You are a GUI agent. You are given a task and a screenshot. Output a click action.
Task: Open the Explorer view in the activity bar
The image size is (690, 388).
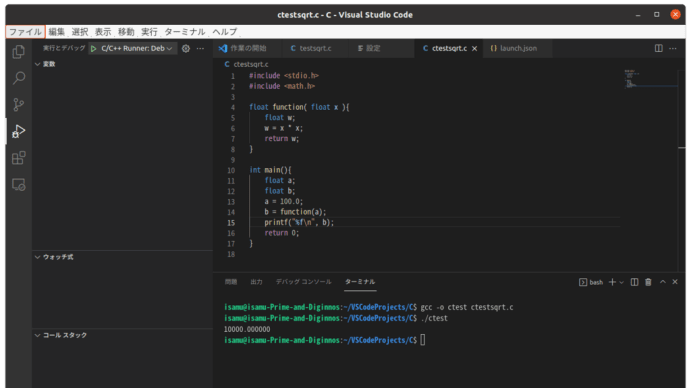click(18, 52)
